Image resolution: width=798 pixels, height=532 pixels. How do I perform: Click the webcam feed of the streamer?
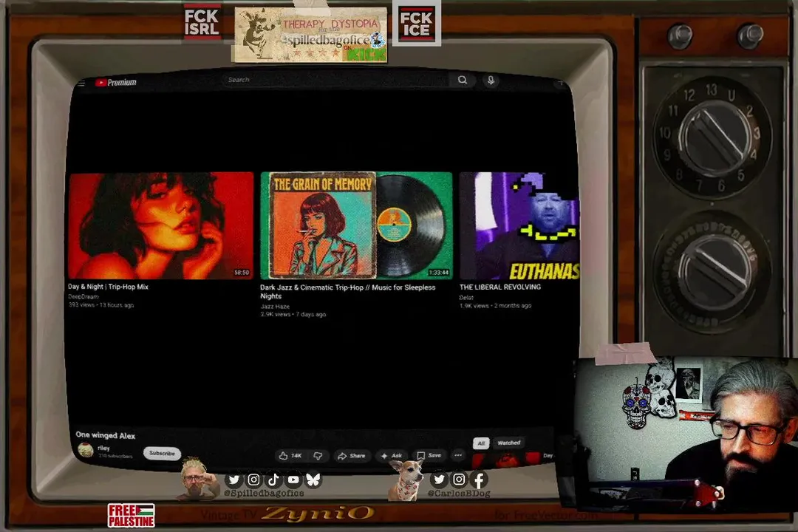click(x=686, y=433)
